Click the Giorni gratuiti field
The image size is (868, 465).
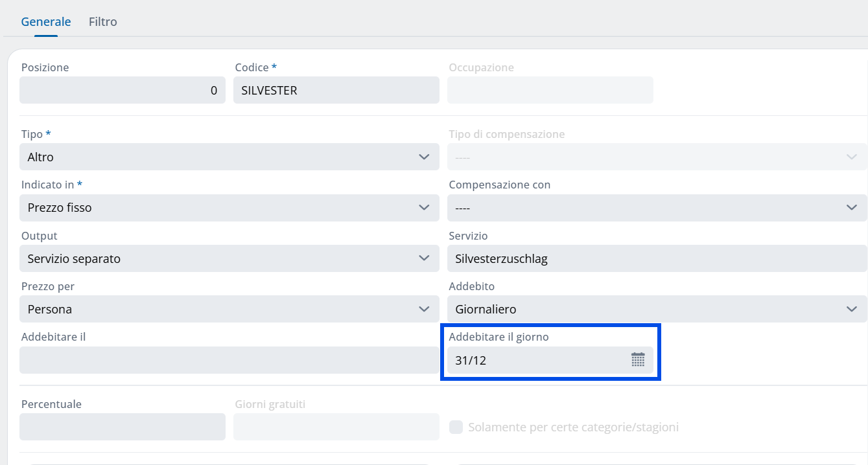pos(336,427)
